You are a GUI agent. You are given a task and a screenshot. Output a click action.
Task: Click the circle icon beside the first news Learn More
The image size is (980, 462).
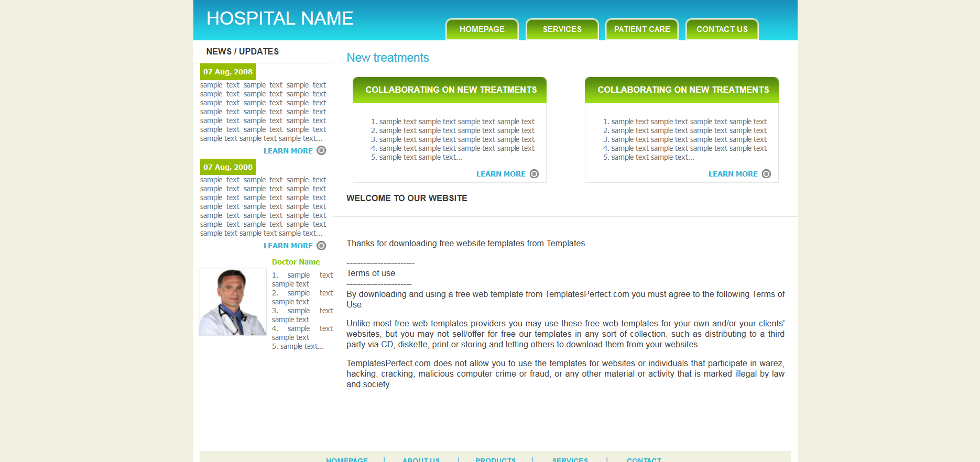(321, 151)
